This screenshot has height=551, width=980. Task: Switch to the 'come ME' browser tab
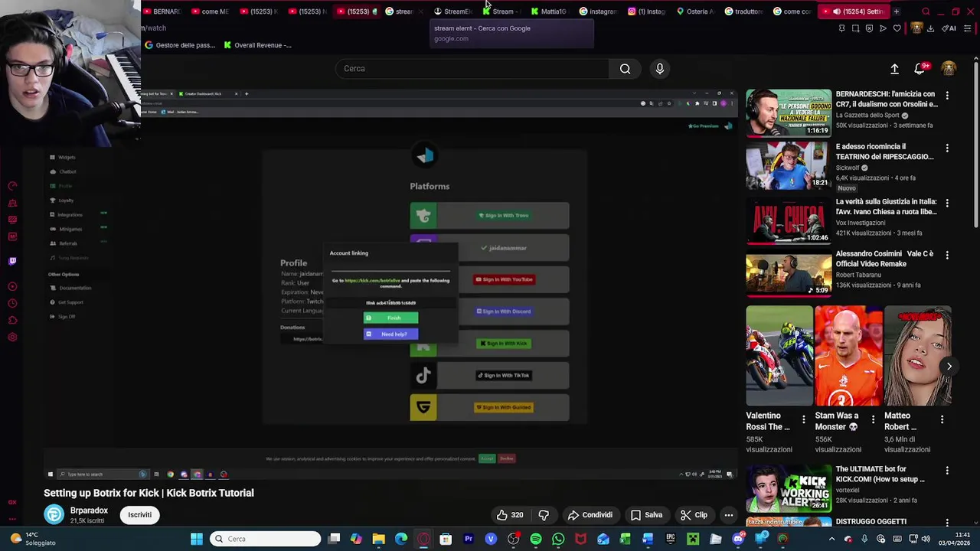[x=210, y=11]
